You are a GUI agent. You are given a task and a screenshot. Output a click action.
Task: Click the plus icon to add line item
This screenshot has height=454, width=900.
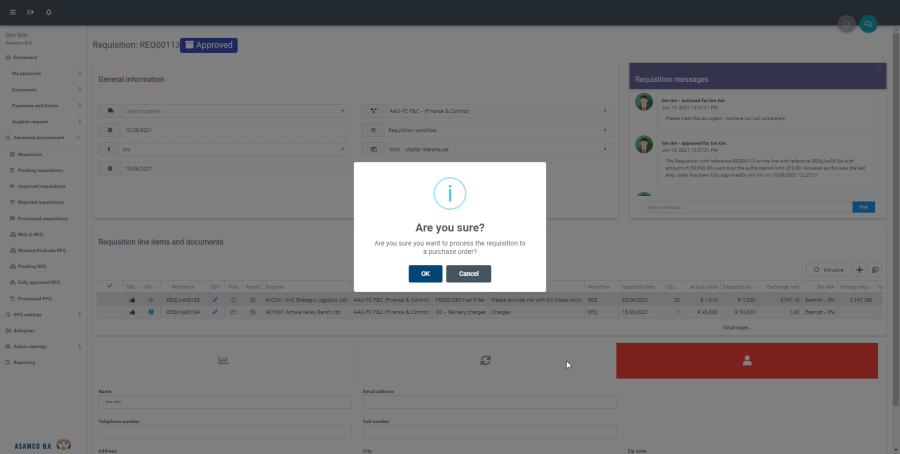(x=859, y=270)
